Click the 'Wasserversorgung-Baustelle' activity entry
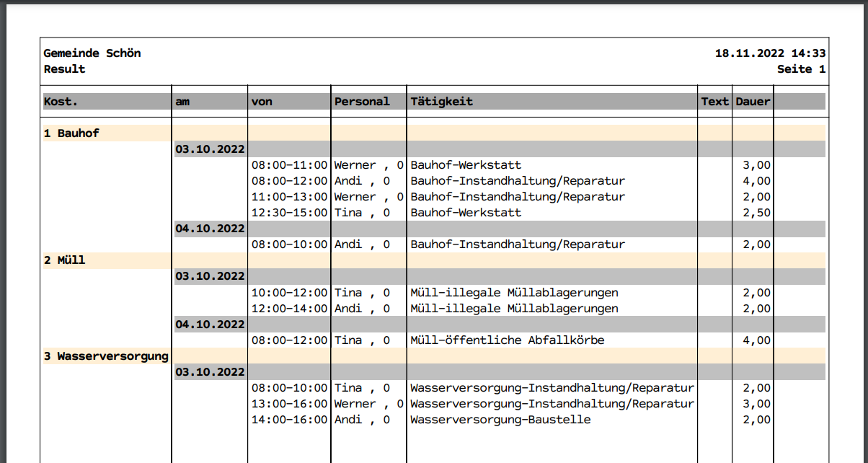The height and width of the screenshot is (463, 868). pos(500,419)
